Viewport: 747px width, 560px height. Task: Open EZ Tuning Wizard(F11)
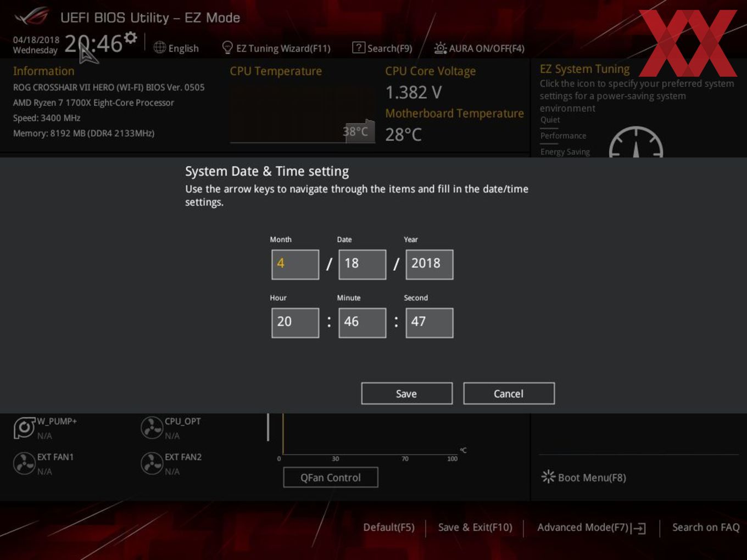pyautogui.click(x=276, y=48)
